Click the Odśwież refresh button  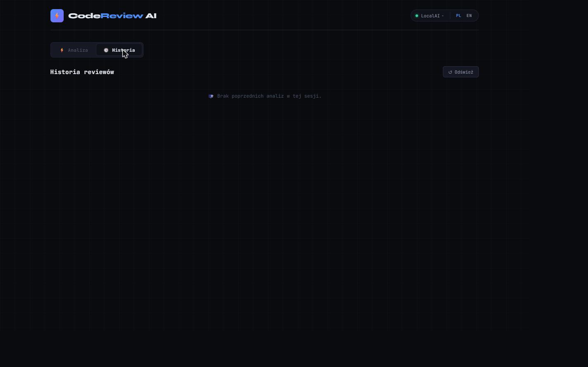tap(461, 72)
